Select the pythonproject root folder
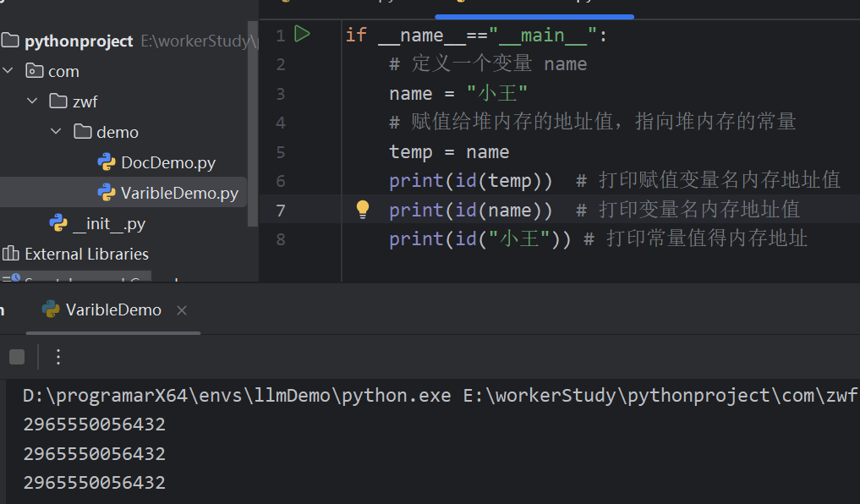This screenshot has width=860, height=504. pyautogui.click(x=79, y=41)
